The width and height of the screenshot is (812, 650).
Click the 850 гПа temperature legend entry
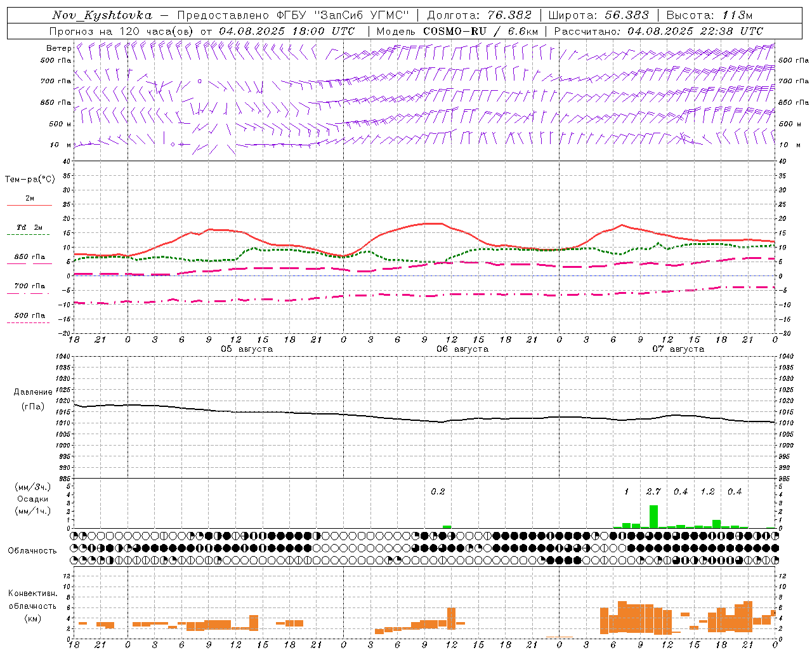(x=29, y=257)
